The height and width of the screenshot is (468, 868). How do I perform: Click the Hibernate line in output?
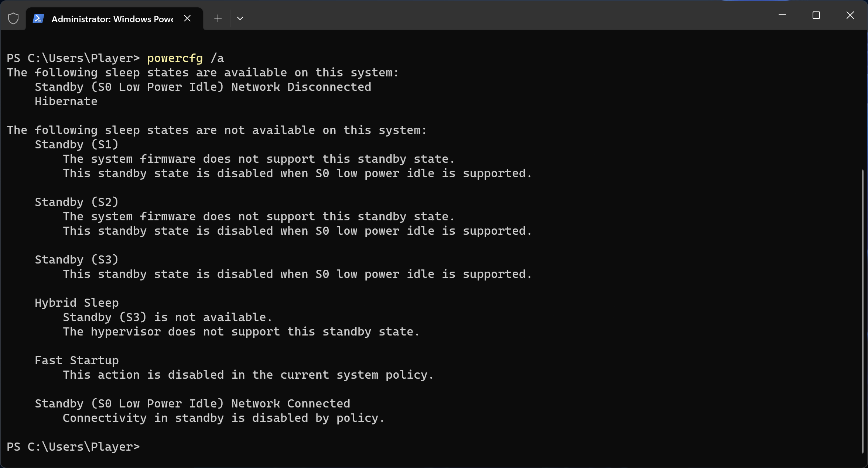coord(66,101)
